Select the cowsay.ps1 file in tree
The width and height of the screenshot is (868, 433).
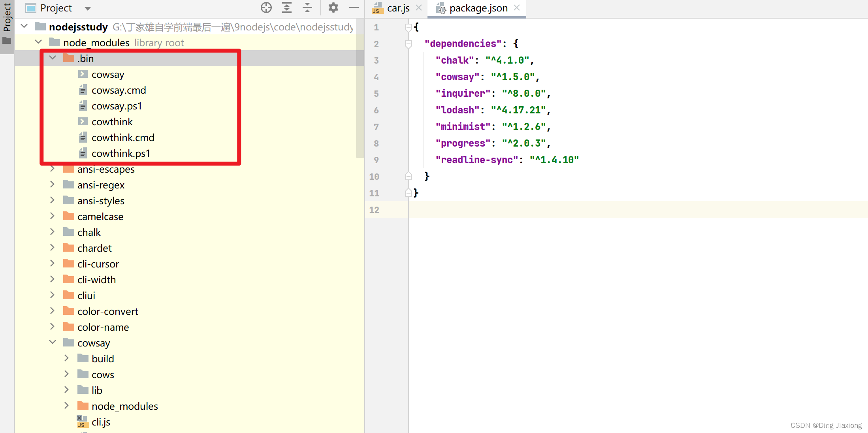[x=117, y=106]
